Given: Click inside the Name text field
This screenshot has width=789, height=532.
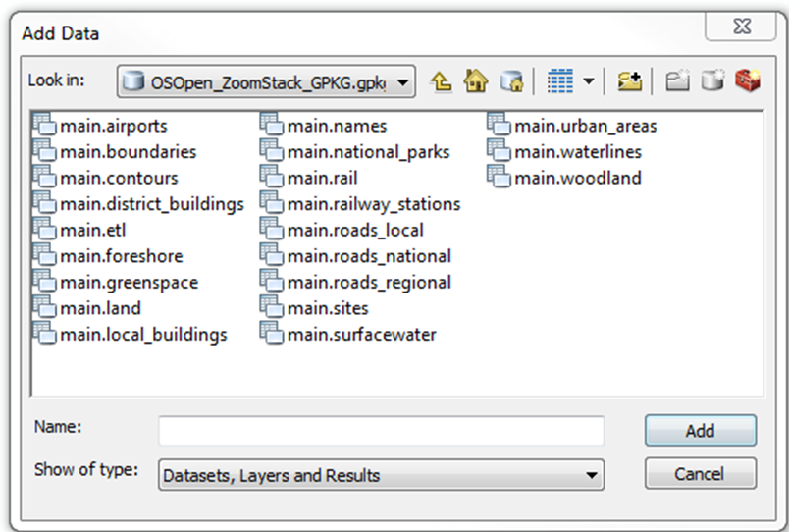Looking at the screenshot, I should [382, 431].
